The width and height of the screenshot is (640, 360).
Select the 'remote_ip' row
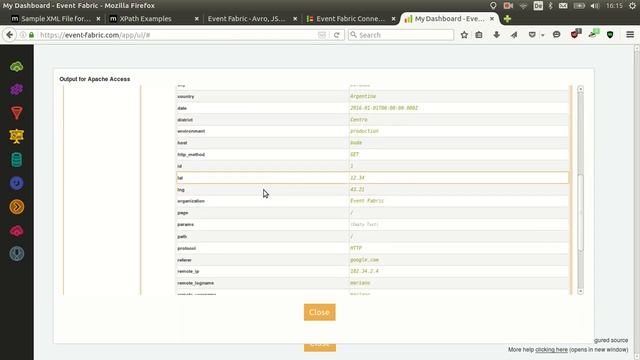(x=372, y=271)
